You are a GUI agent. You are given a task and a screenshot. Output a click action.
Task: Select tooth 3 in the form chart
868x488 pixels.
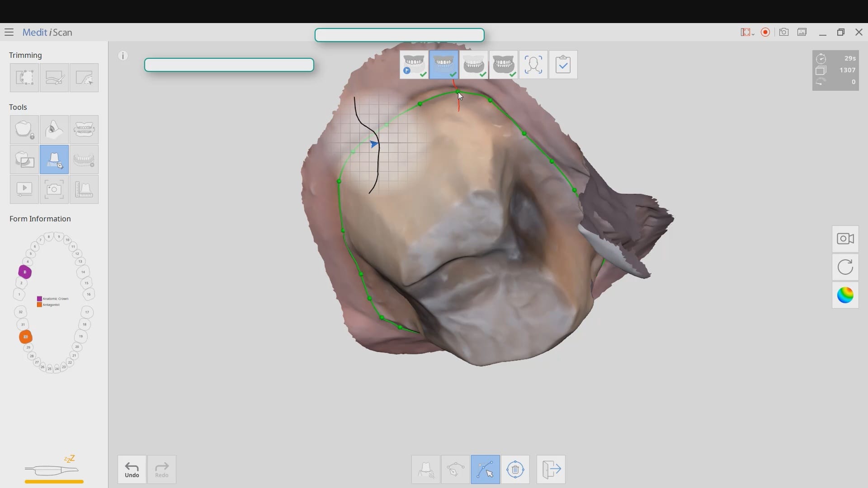[x=25, y=272]
